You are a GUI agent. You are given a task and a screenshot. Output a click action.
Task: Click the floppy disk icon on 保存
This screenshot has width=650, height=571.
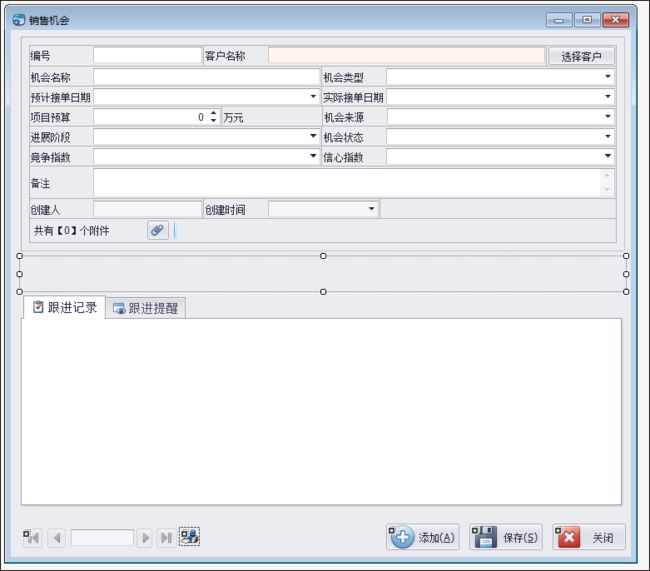click(485, 537)
